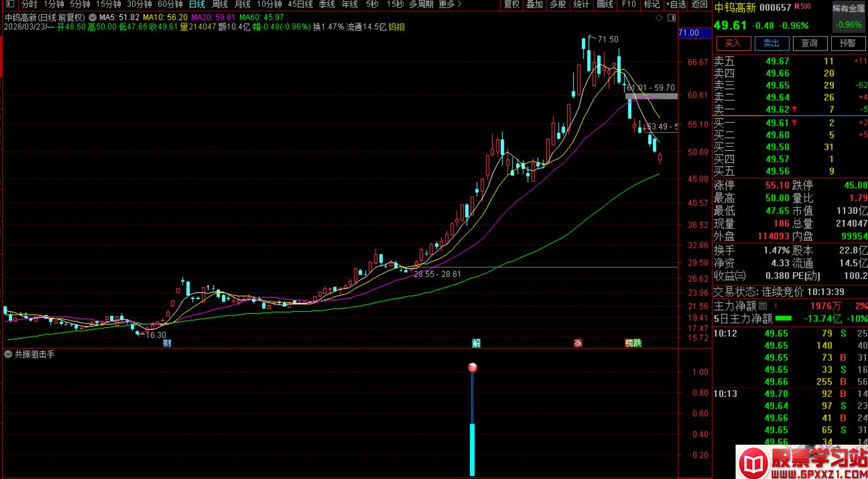The width and height of the screenshot is (868, 479).
Task: Select the 45日线 period tab
Action: click(300, 4)
